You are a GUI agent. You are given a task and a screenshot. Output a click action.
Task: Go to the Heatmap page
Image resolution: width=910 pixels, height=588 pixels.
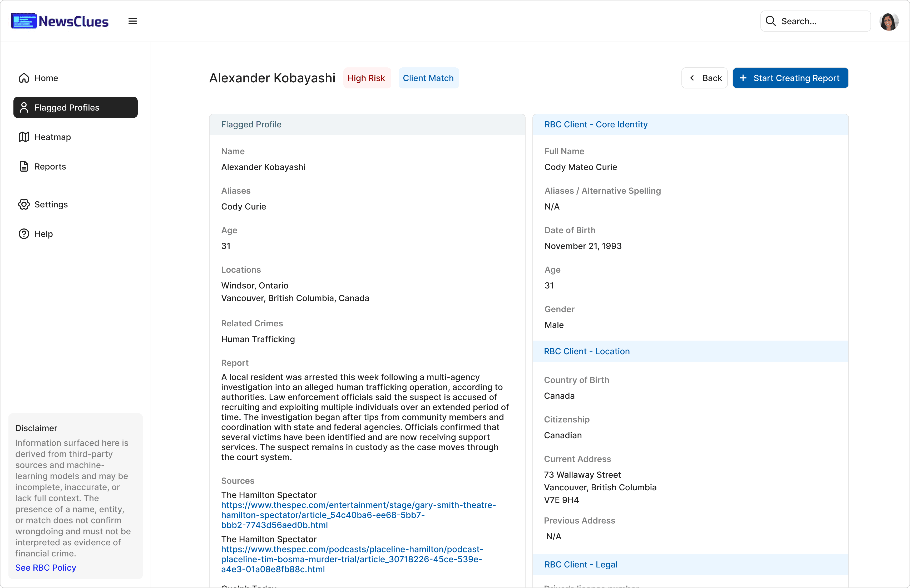pos(52,137)
